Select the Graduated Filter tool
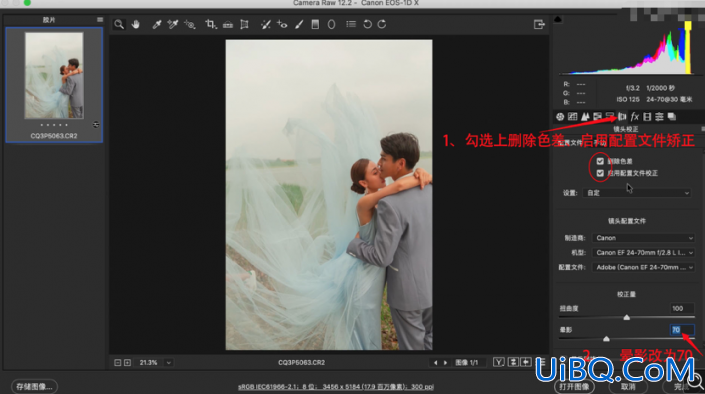 pos(315,24)
